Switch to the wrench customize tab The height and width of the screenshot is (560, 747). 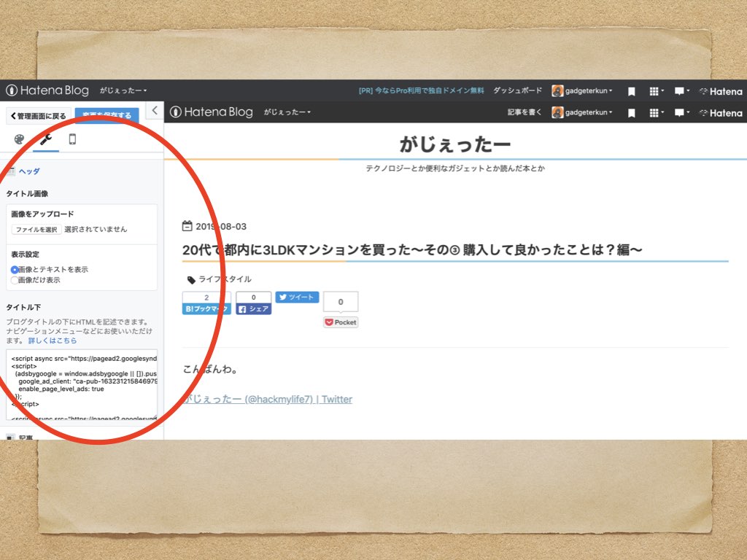46,139
